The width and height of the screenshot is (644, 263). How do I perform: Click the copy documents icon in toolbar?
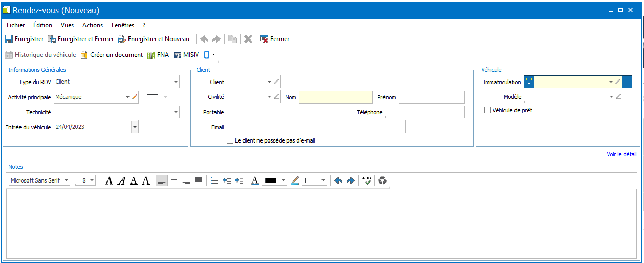click(x=232, y=39)
